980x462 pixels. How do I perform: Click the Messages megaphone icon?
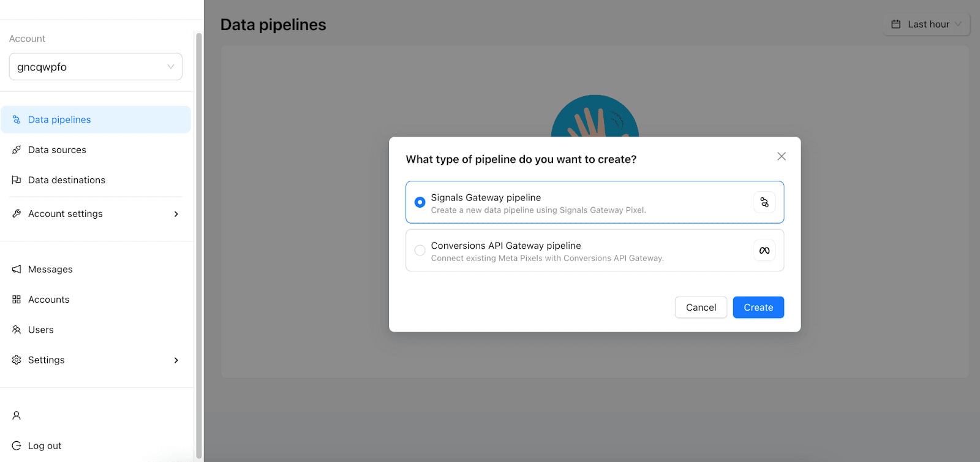click(x=17, y=269)
